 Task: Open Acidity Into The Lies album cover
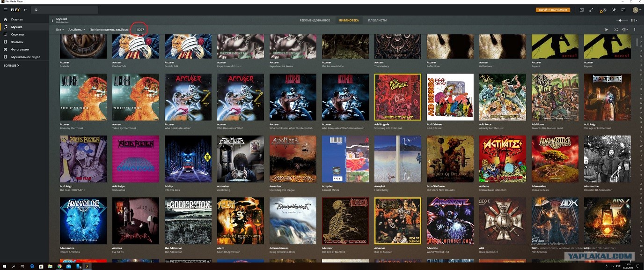click(188, 159)
